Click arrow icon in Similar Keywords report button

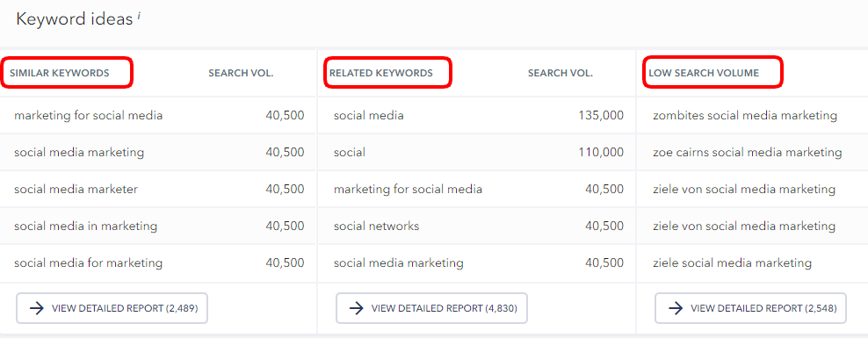[x=37, y=308]
